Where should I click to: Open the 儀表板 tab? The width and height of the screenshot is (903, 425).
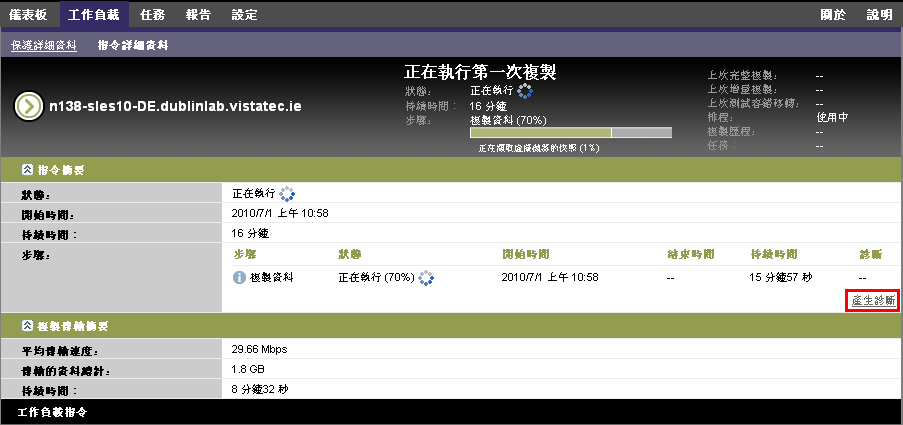tap(31, 15)
